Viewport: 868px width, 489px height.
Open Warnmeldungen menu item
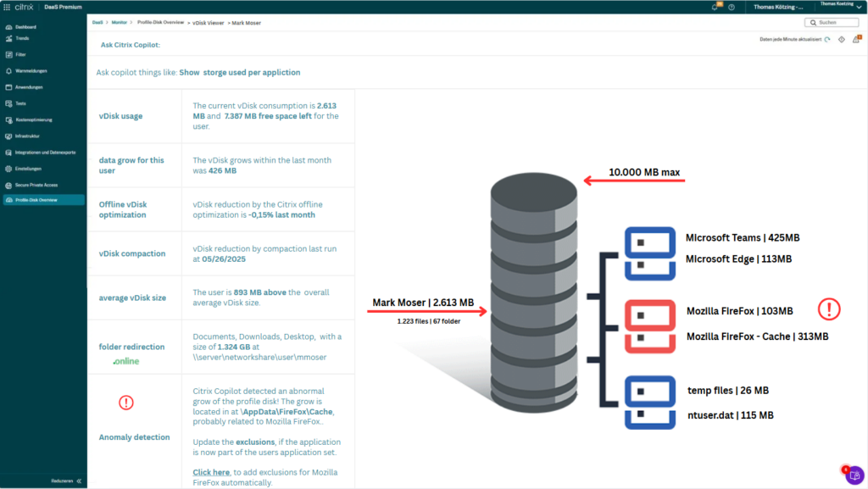pos(31,71)
